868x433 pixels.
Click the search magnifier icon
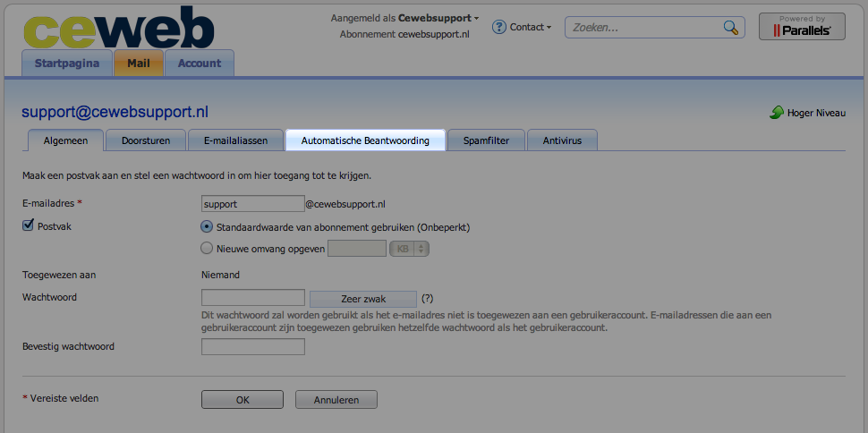click(731, 28)
